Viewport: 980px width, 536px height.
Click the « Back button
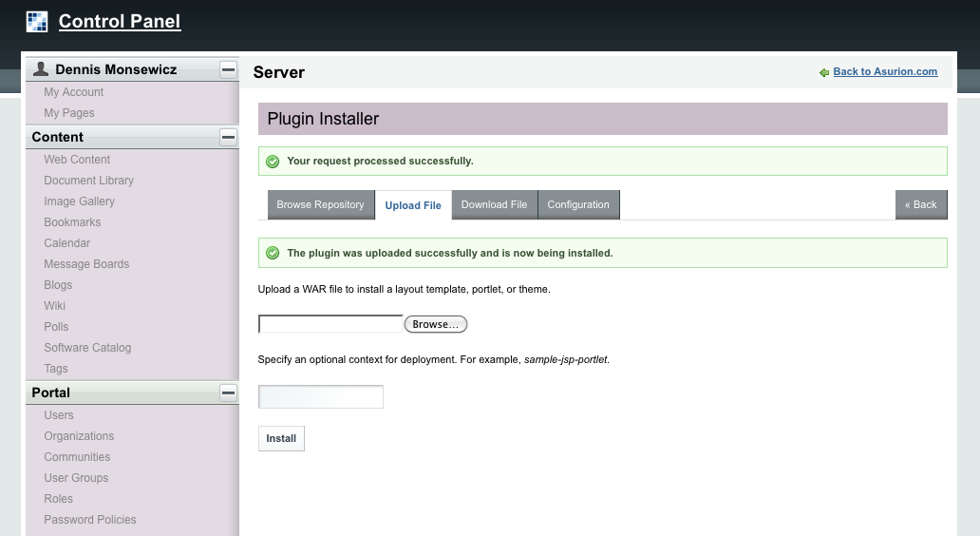[920, 204]
